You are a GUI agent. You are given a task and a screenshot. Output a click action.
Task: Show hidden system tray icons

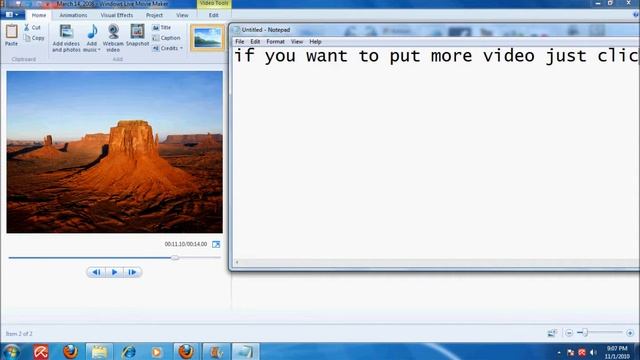tap(559, 352)
